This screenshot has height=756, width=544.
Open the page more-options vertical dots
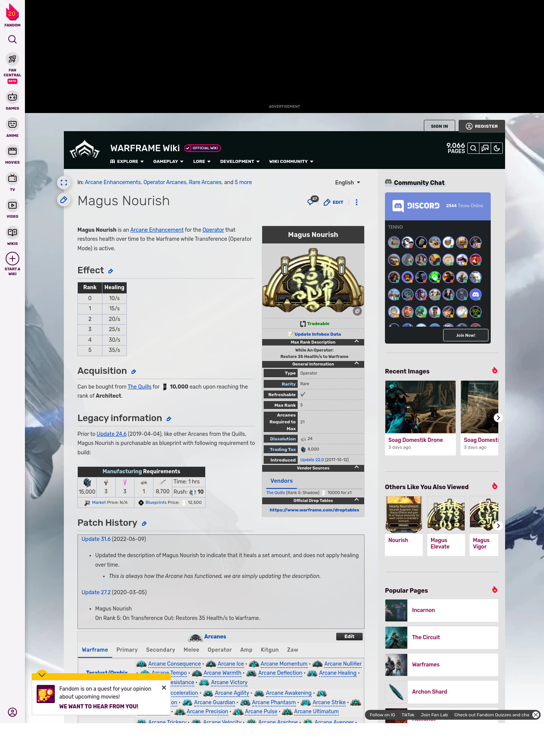click(357, 202)
